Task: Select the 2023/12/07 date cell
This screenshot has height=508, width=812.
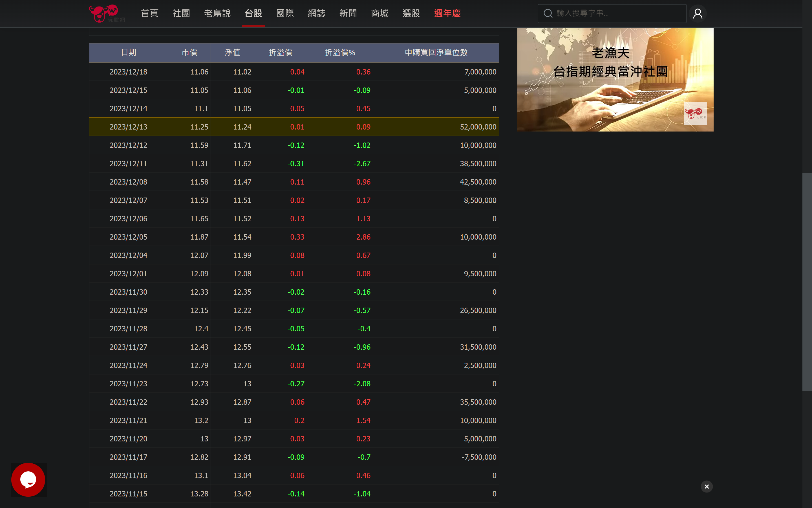Action: click(129, 200)
